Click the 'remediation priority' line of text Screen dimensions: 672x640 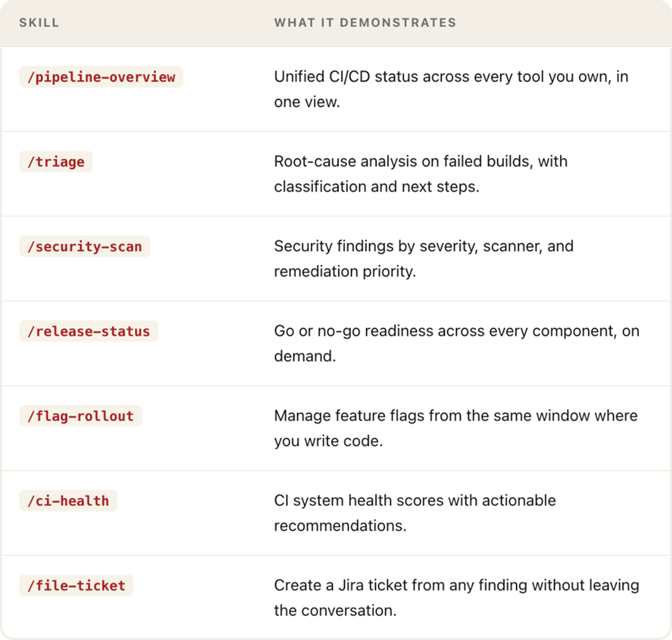point(345,271)
